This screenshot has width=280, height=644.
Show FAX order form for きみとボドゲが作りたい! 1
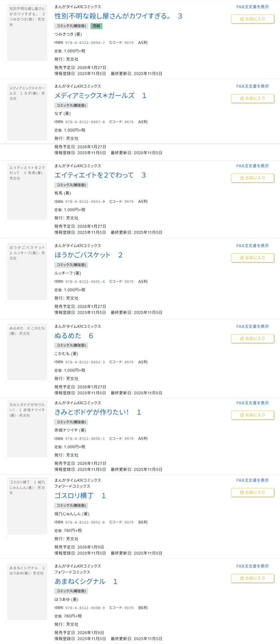click(252, 403)
